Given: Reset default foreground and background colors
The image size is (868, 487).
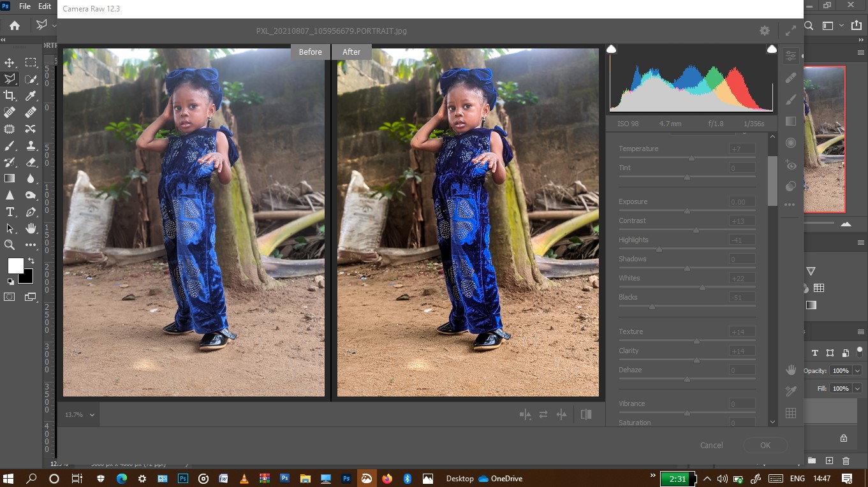Looking at the screenshot, I should click(10, 281).
